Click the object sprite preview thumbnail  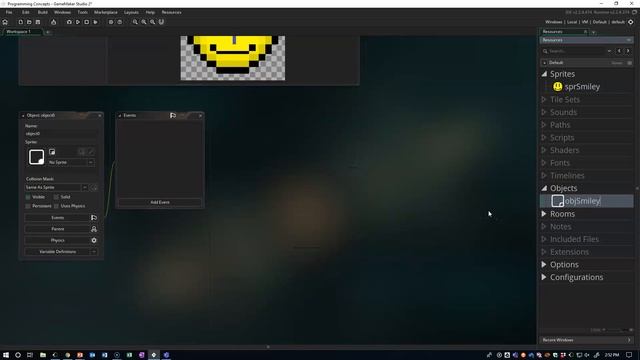click(36, 157)
